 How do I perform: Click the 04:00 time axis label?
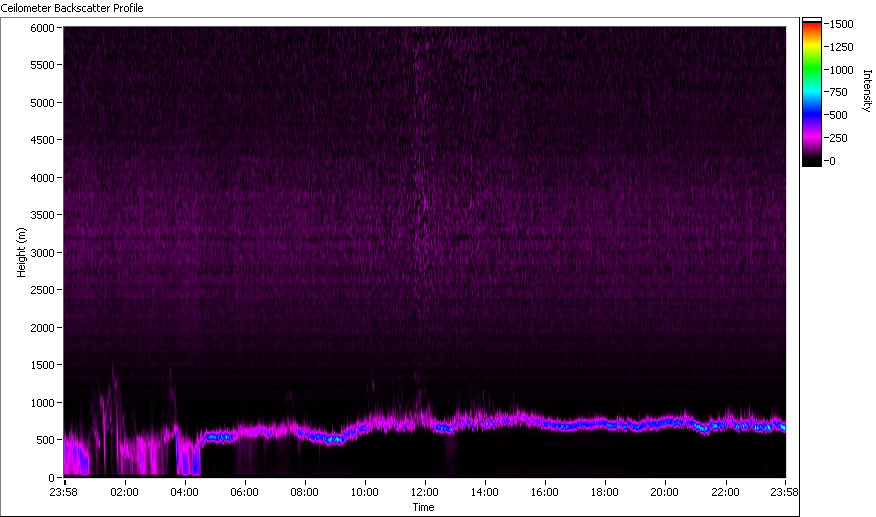[184, 492]
